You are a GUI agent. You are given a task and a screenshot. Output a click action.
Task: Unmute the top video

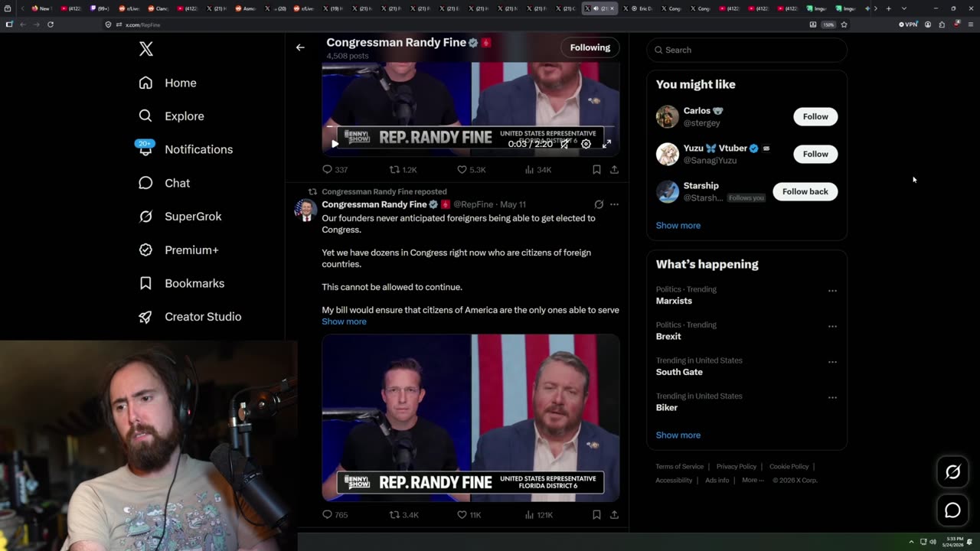click(565, 144)
